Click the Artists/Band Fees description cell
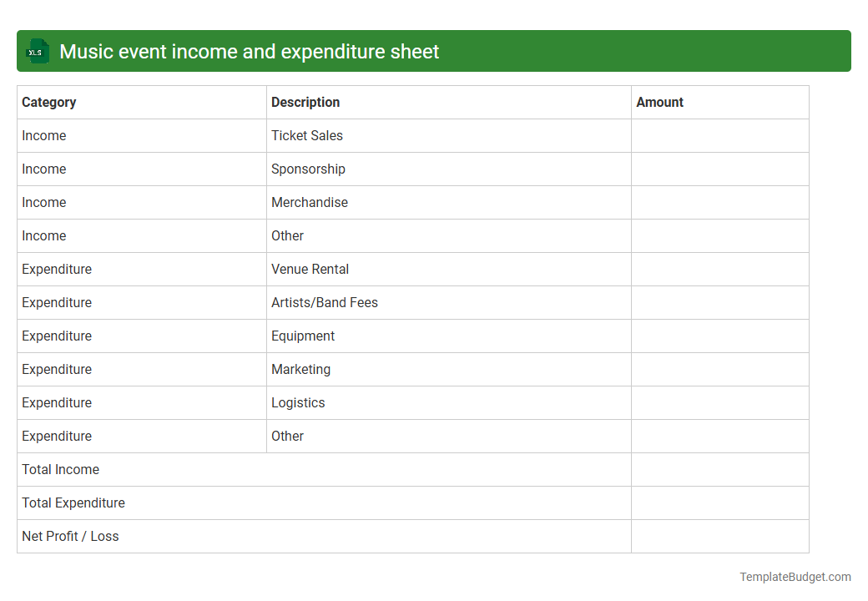The image size is (868, 601). point(325,302)
